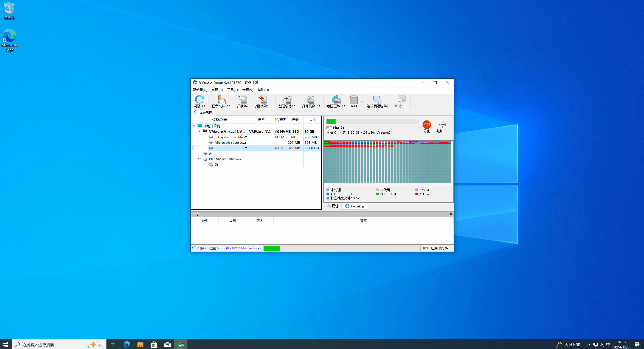Viewport: 644px width, 349px height.
Task: Close the 日志 log panel
Action: 451,214
